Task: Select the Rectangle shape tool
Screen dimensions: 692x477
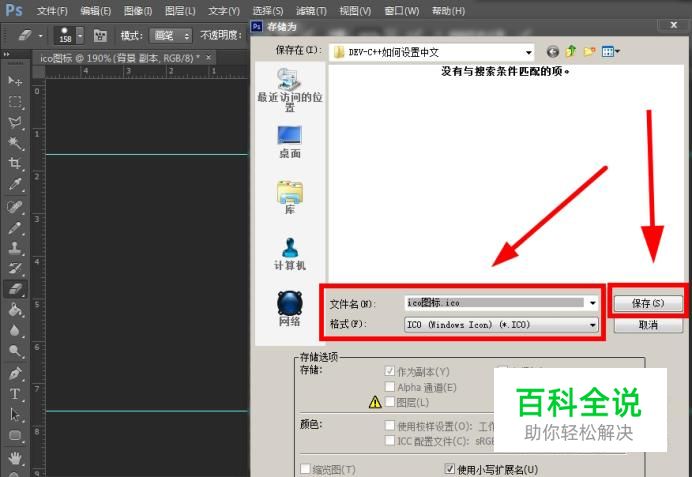Action: click(15, 436)
